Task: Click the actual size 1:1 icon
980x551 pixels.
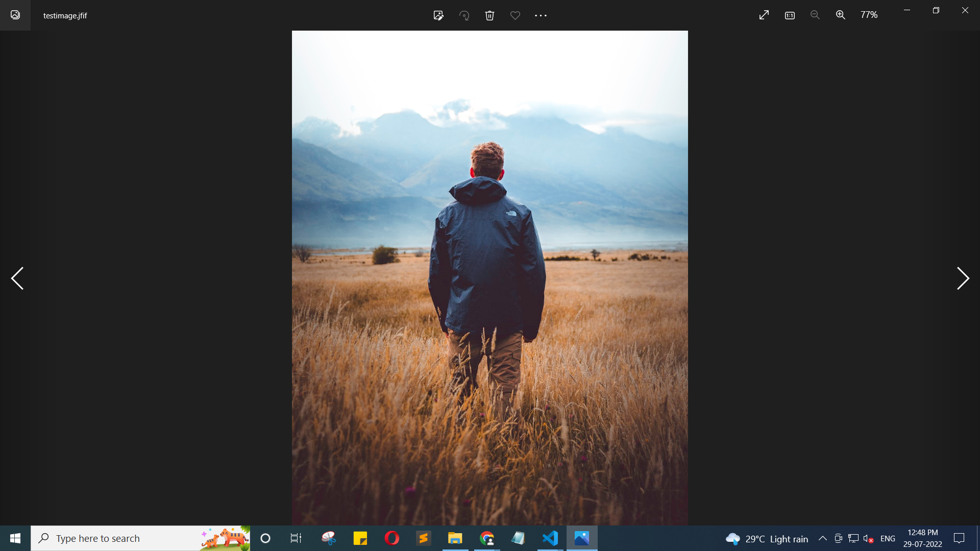Action: click(790, 15)
